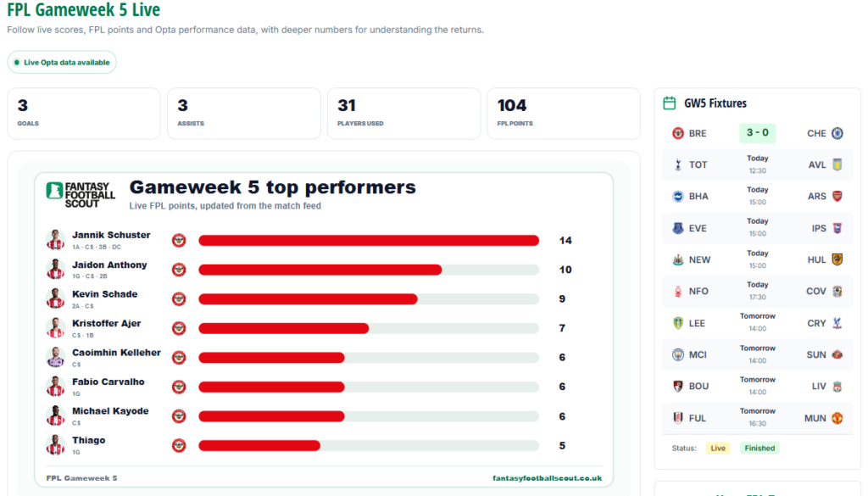
Task: Click the Hull crest next to HUL
Action: 837,259
